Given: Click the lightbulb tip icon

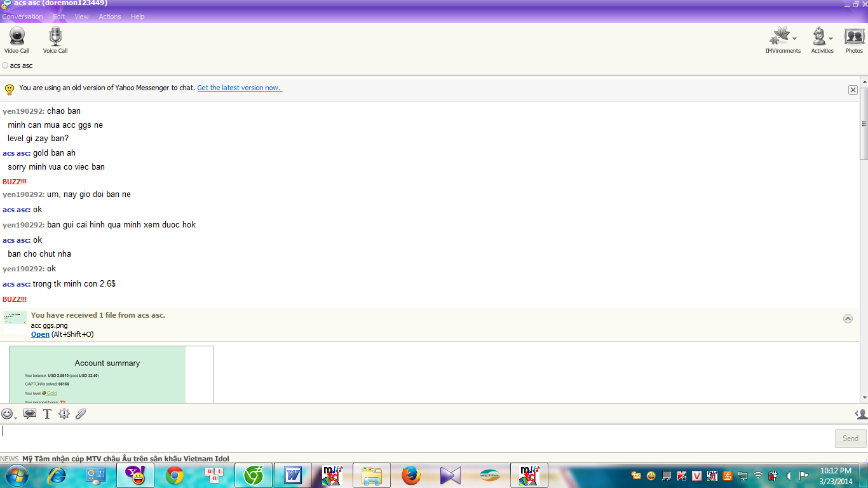Looking at the screenshot, I should (10, 89).
